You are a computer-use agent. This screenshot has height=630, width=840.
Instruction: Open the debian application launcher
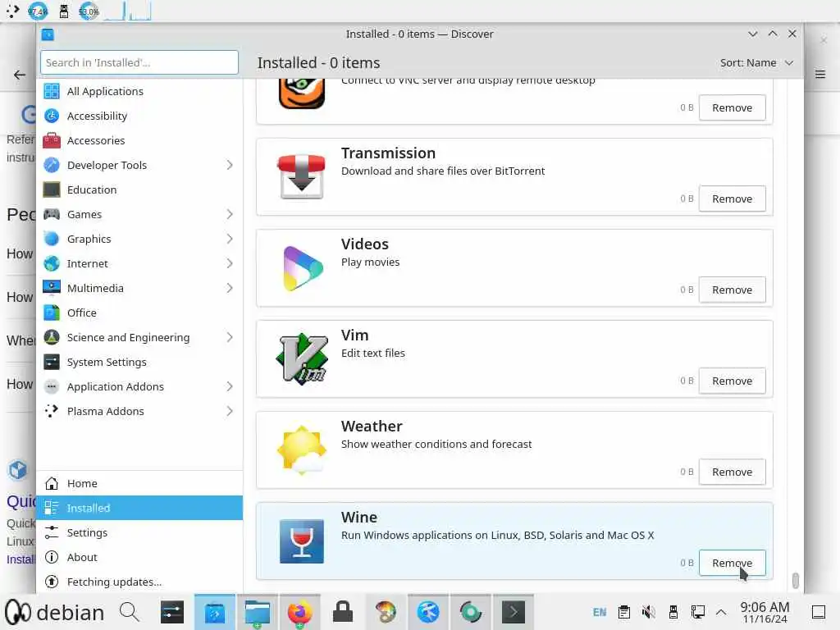pyautogui.click(x=55, y=612)
